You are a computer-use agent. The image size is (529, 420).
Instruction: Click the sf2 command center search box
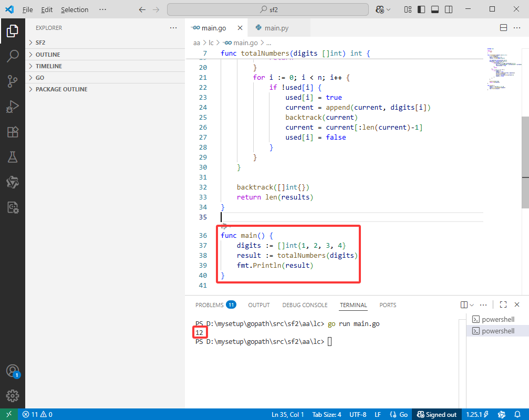coord(268,9)
